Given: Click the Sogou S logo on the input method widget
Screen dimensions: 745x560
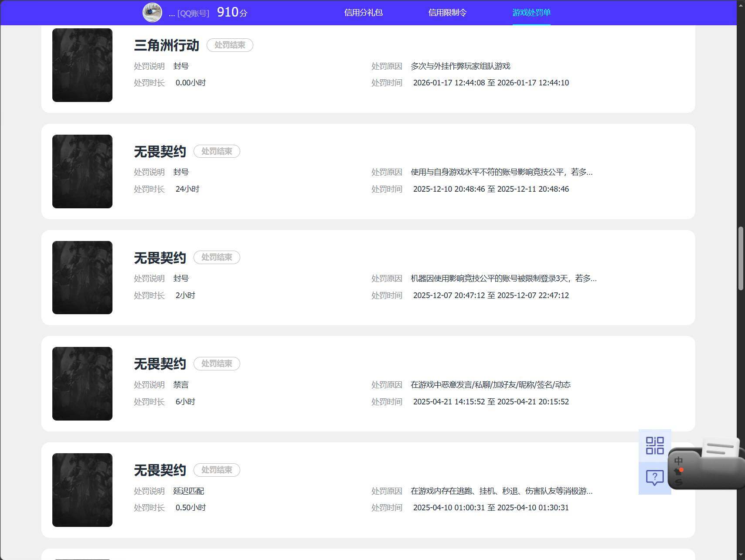Looking at the screenshot, I should pyautogui.click(x=679, y=482).
